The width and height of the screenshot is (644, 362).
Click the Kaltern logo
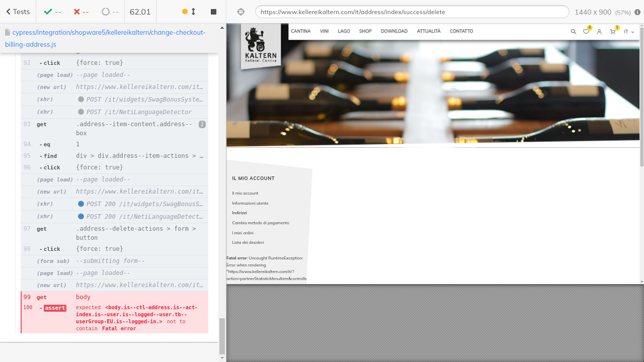pyautogui.click(x=261, y=46)
